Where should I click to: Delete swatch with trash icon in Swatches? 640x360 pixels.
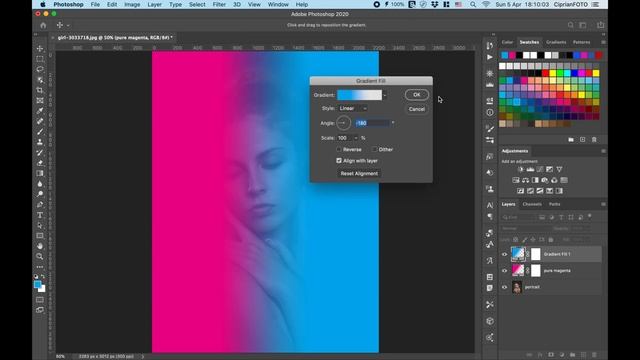click(x=594, y=140)
